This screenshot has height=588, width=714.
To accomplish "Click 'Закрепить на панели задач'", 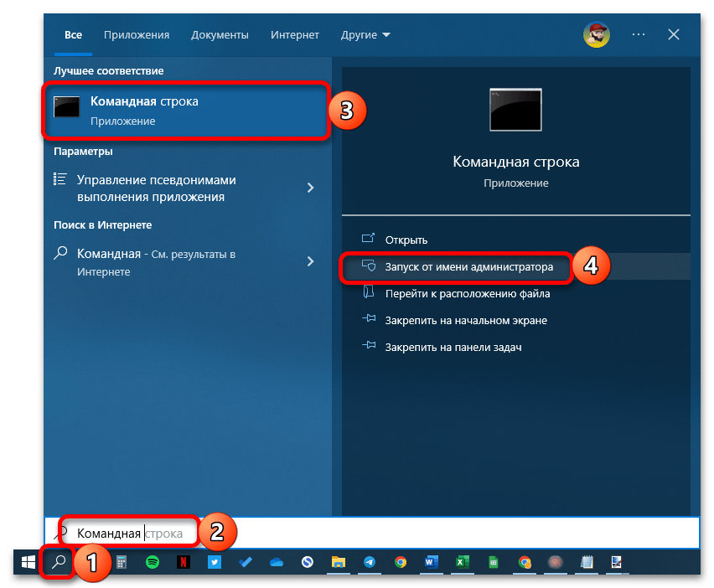I will click(x=453, y=347).
